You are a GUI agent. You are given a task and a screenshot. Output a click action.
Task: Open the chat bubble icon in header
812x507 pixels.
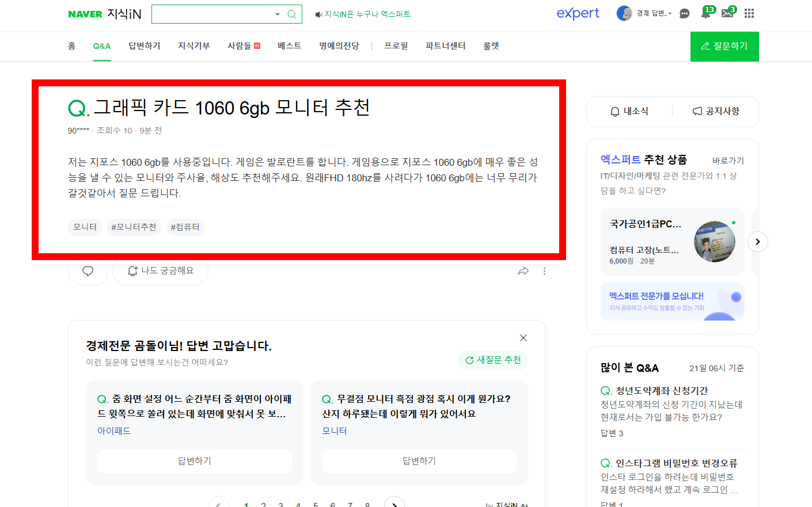pyautogui.click(x=684, y=14)
